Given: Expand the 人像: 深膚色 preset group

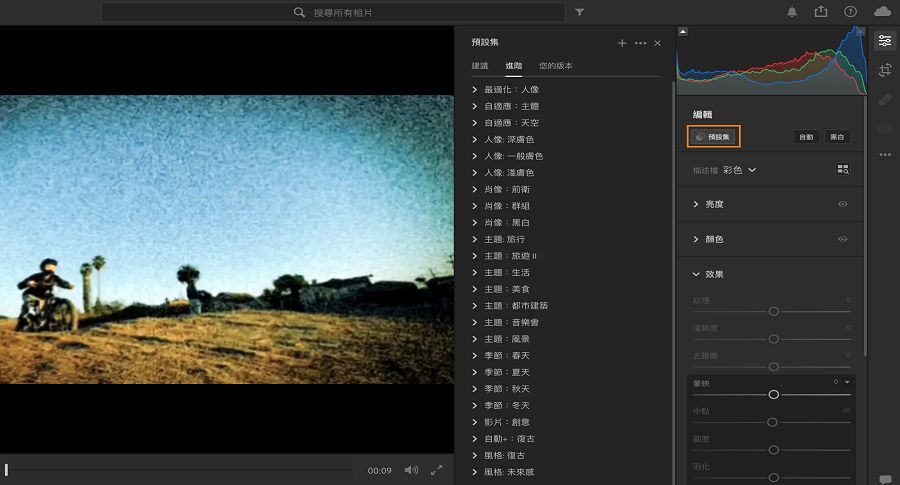Looking at the screenshot, I should pyautogui.click(x=475, y=139).
